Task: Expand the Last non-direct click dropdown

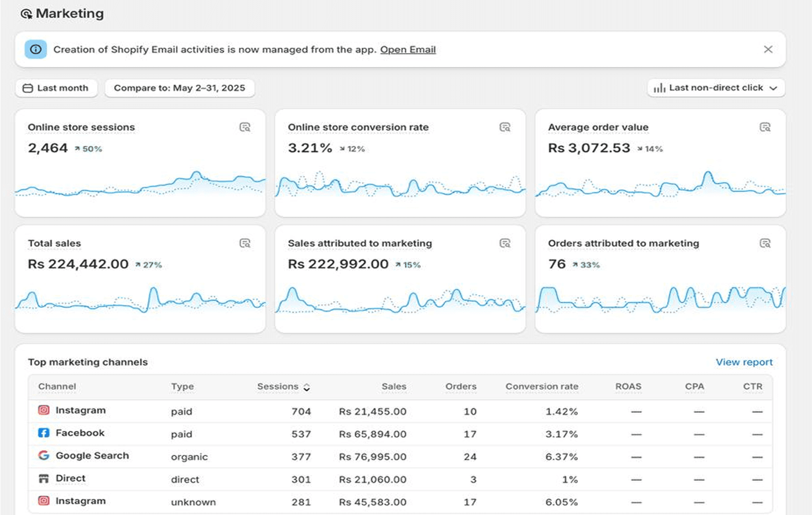Action: [716, 88]
